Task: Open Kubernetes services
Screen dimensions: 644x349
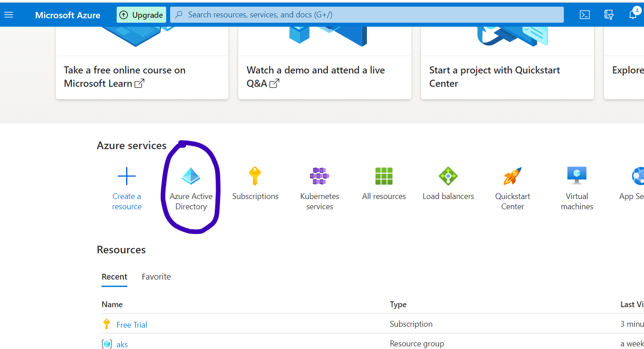Action: (x=319, y=176)
